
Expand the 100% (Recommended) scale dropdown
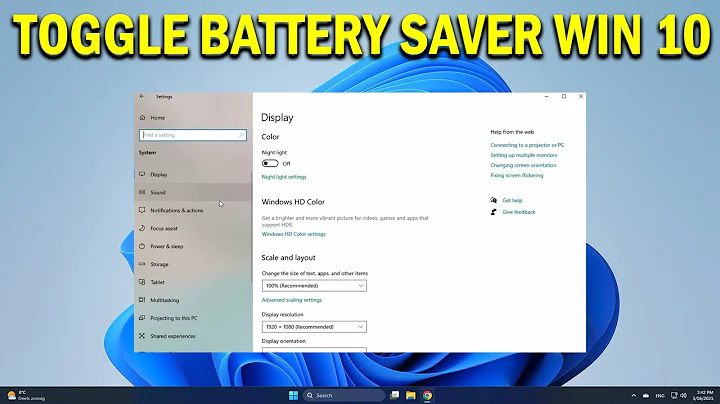[314, 286]
